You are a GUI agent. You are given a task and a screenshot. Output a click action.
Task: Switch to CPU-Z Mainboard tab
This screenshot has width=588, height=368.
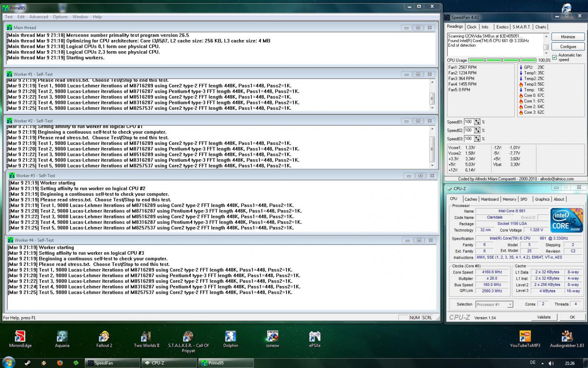pyautogui.click(x=490, y=199)
